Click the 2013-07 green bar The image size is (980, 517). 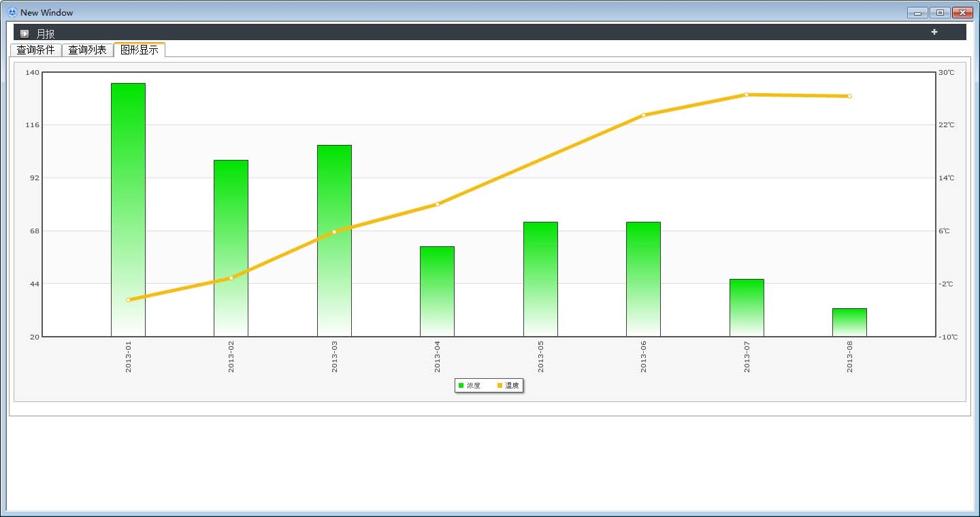[x=747, y=307]
